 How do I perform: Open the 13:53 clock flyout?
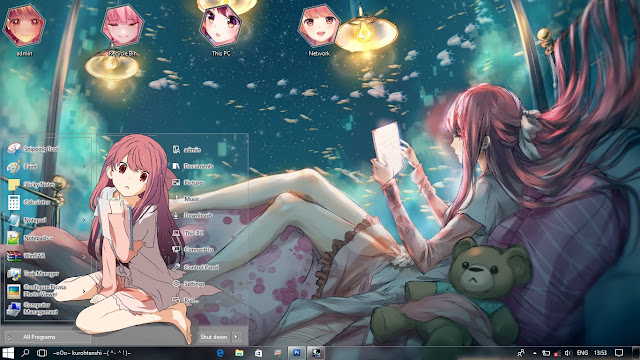(x=600, y=353)
